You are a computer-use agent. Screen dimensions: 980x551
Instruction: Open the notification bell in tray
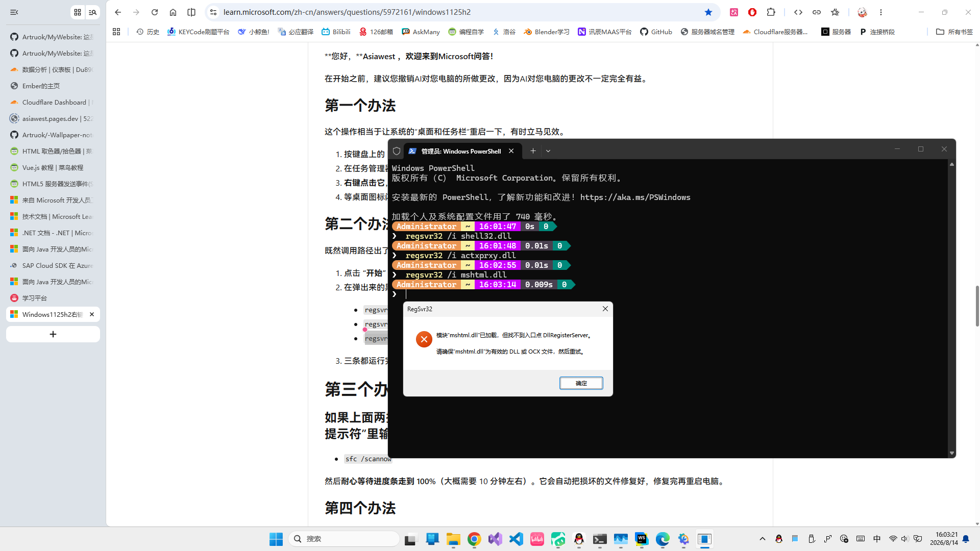tap(966, 539)
